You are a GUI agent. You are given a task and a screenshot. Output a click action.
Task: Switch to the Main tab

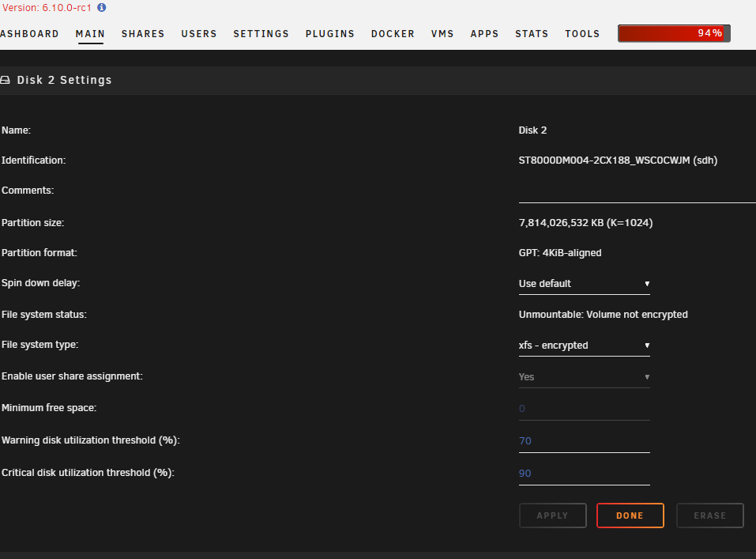point(90,34)
